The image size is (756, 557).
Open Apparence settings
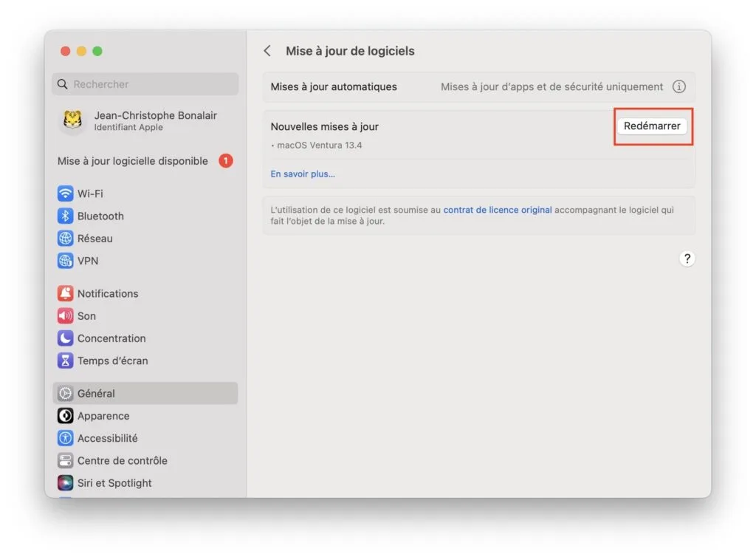(66, 415)
